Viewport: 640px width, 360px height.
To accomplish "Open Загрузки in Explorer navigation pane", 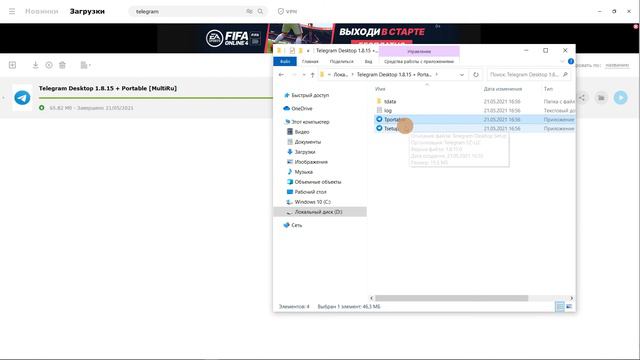I will (304, 152).
